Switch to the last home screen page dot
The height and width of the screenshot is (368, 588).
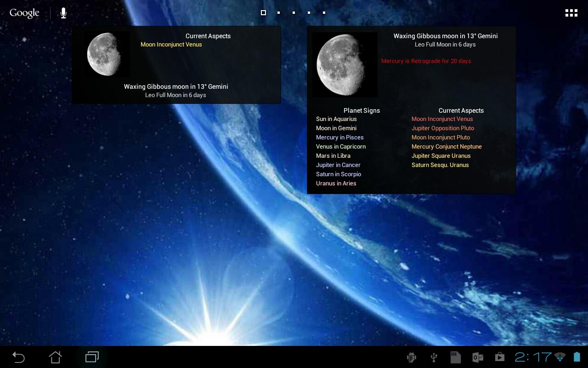pyautogui.click(x=324, y=13)
